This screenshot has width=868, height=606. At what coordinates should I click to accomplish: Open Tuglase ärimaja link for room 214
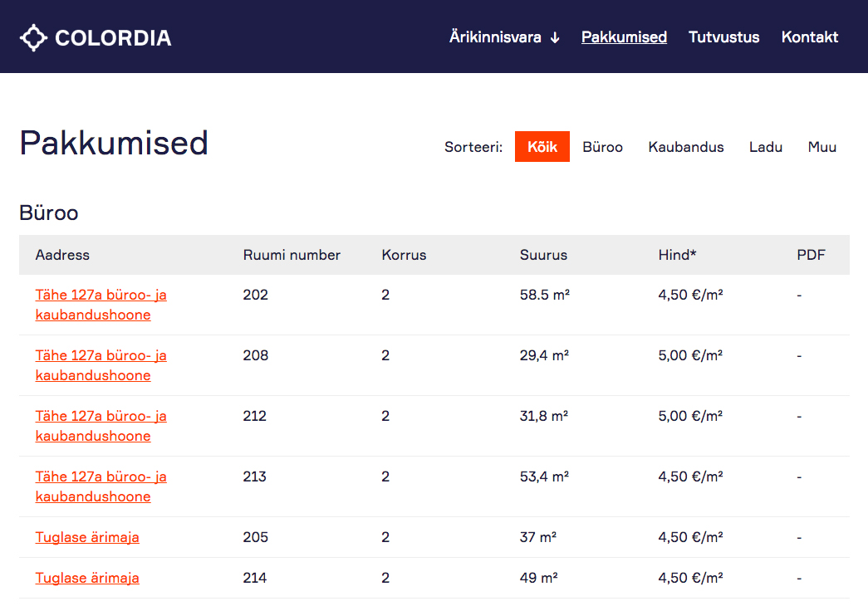(87, 578)
